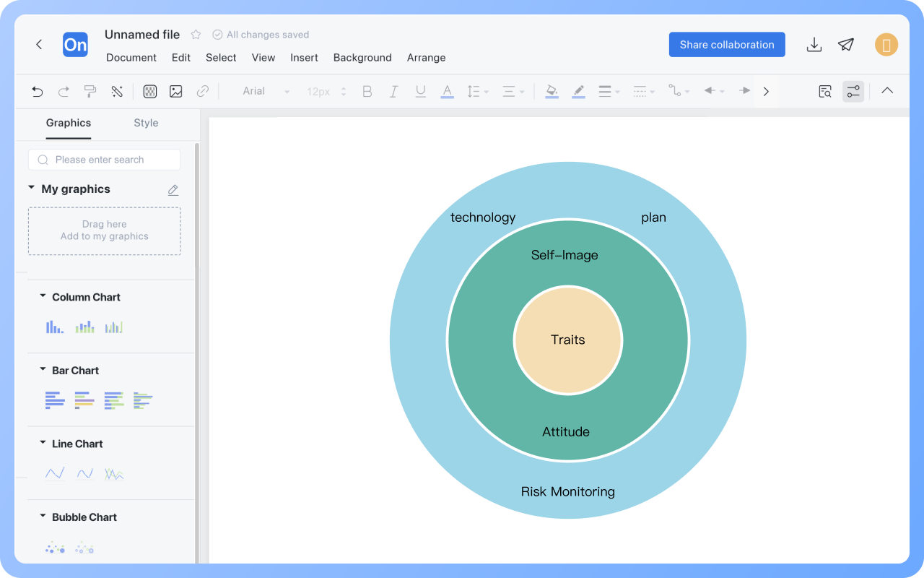This screenshot has width=924, height=578.
Task: Open the Arrange menu
Action: [x=427, y=58]
